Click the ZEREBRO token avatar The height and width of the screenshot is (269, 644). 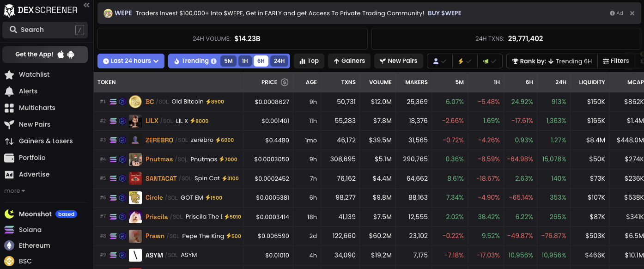(x=135, y=140)
